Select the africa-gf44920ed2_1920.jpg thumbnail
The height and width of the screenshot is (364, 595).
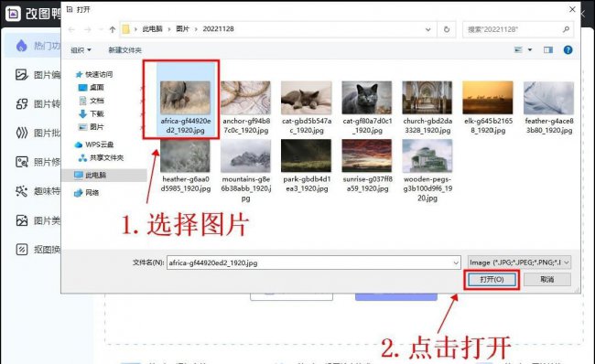(185, 98)
